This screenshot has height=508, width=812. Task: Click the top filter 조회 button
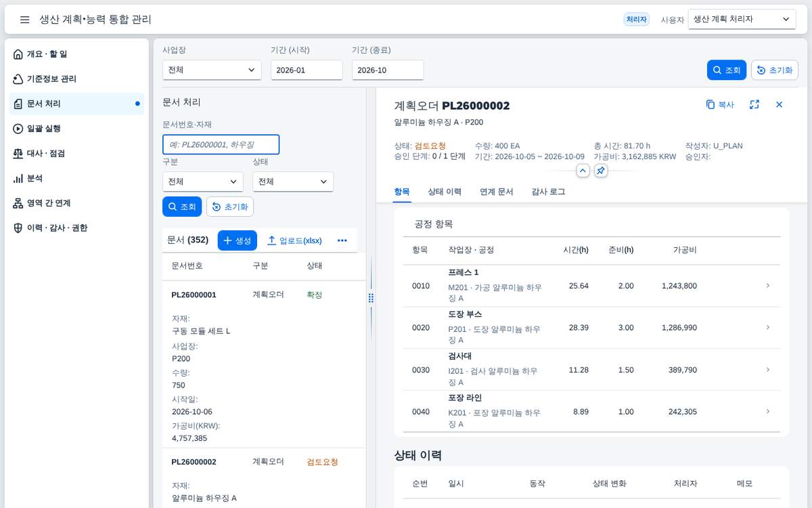(x=727, y=70)
